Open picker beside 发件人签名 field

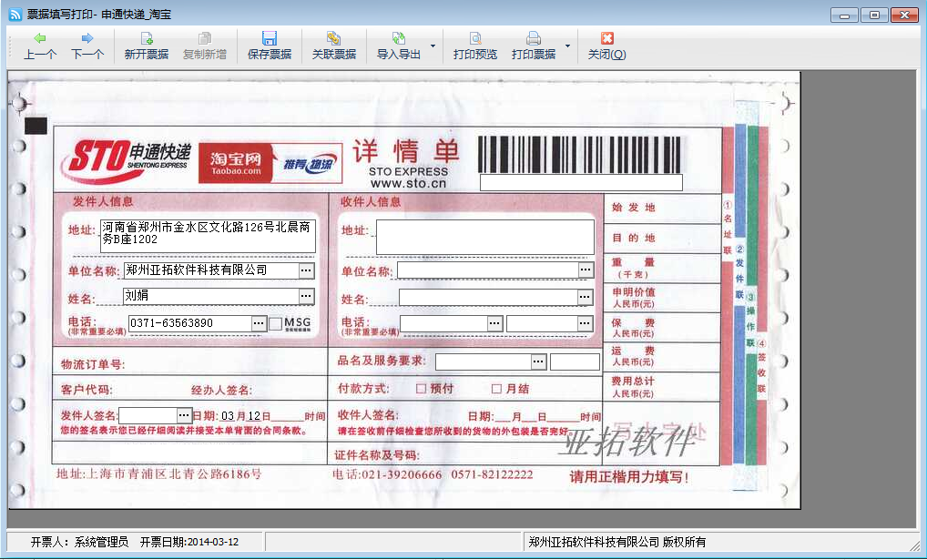click(x=184, y=415)
